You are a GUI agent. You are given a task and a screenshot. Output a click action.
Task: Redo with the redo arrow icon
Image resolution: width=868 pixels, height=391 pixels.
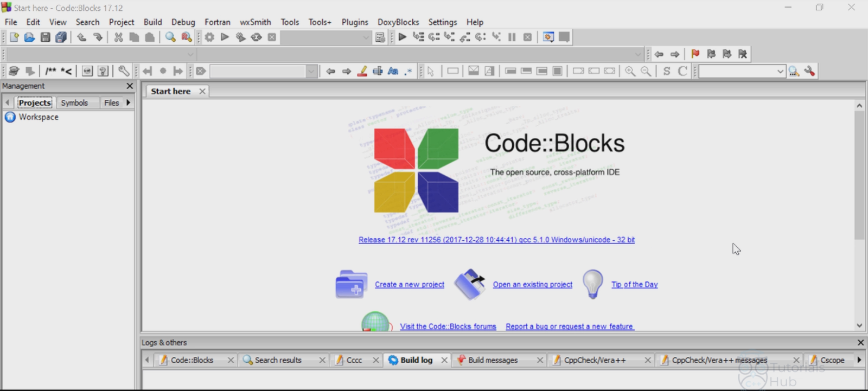[98, 37]
